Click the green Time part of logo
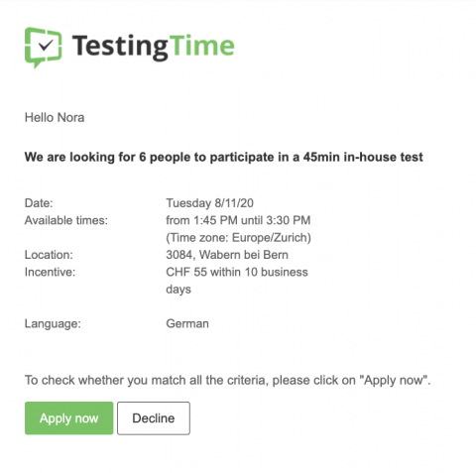 point(202,45)
